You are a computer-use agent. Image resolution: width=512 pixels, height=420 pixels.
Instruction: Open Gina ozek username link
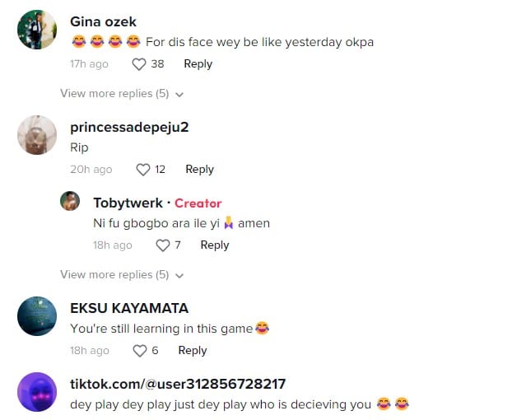point(104,21)
